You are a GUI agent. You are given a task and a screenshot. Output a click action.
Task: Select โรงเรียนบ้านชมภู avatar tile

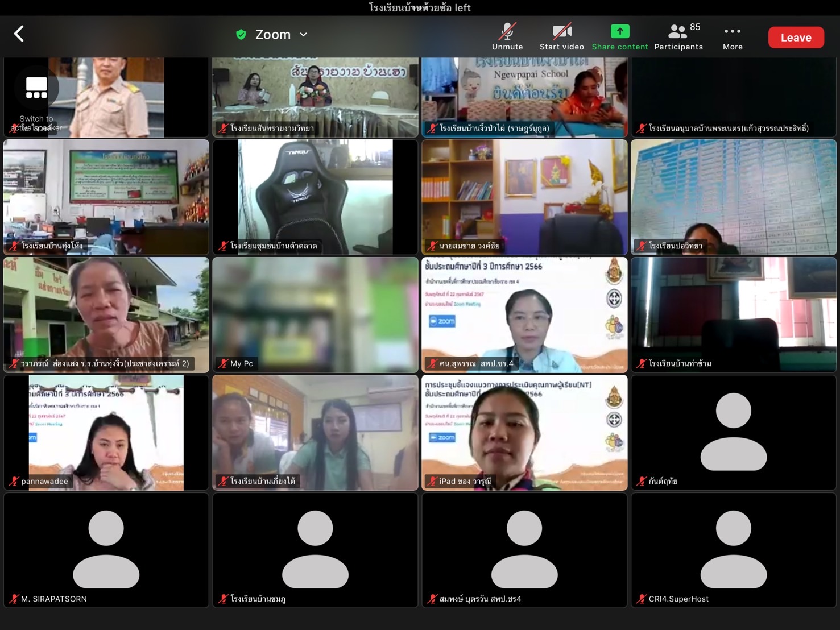316,550
